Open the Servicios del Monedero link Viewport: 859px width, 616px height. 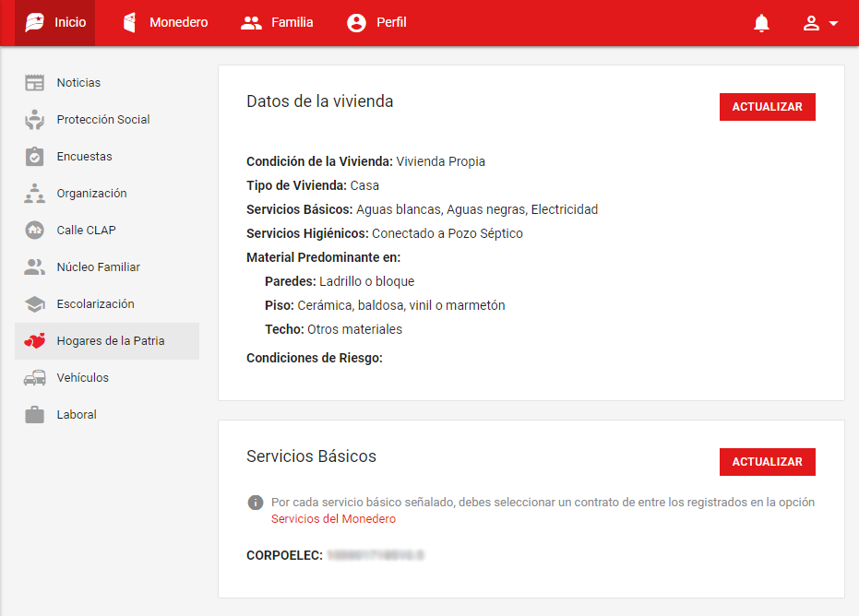coord(332,518)
